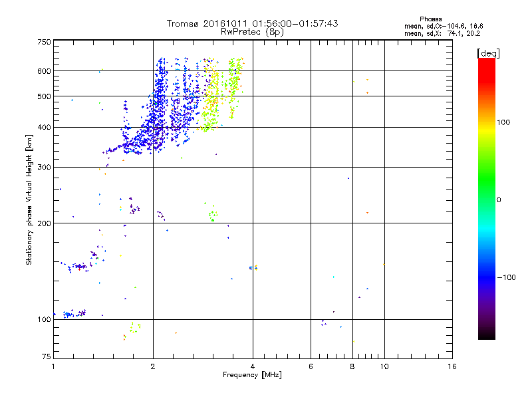Click the 'Frequency [MHz]' axis label
Image resolution: width=532 pixels, height=399 pixels.
pos(252,375)
